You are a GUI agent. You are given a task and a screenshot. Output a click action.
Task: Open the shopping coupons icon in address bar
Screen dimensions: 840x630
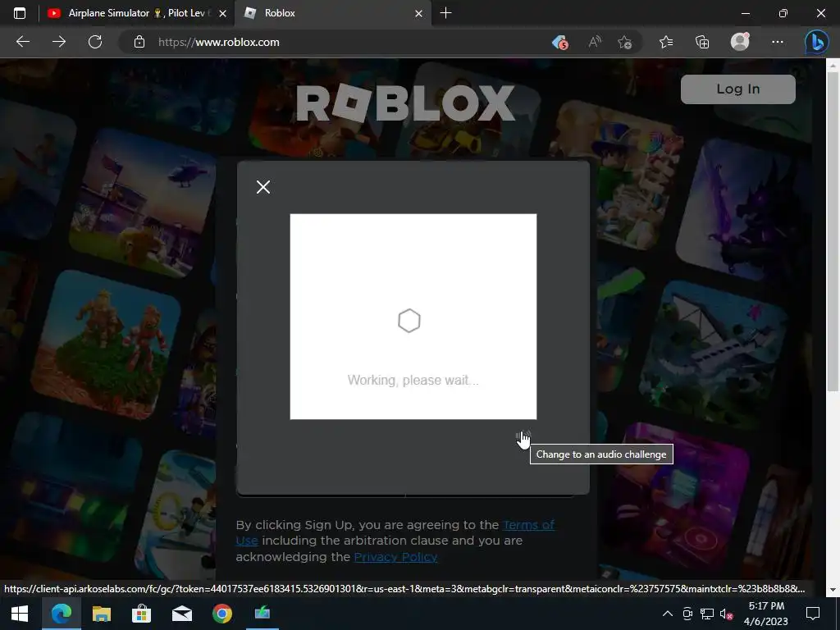[559, 43]
